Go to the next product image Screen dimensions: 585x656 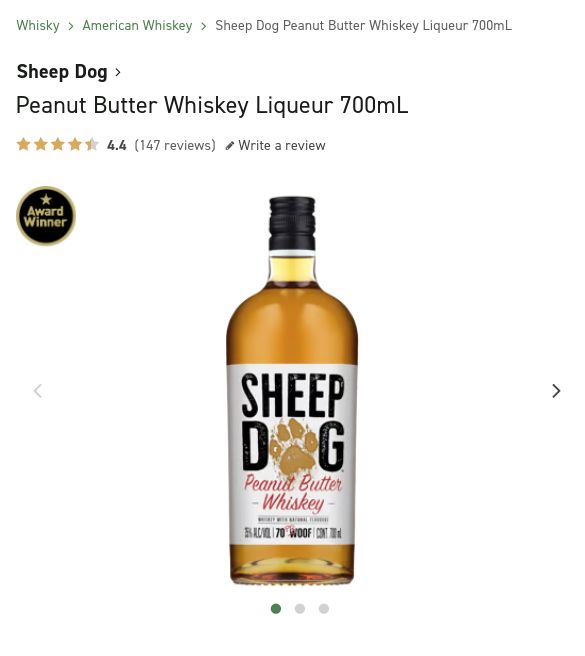coord(556,391)
